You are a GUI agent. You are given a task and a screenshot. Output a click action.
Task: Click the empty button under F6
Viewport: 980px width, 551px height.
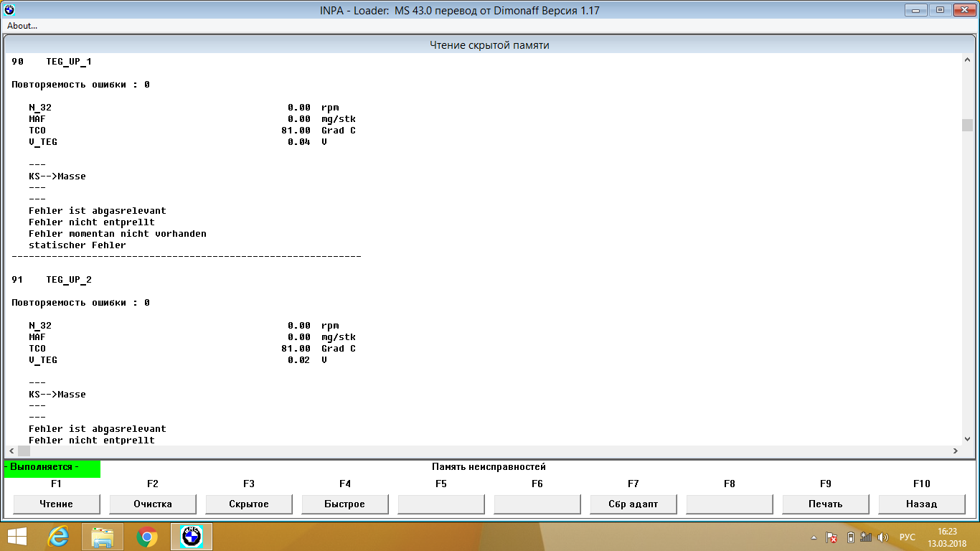tap(537, 504)
